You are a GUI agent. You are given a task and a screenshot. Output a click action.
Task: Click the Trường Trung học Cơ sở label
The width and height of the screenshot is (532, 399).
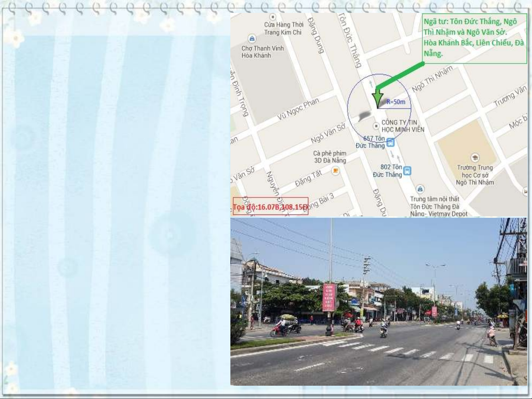tap(475, 175)
